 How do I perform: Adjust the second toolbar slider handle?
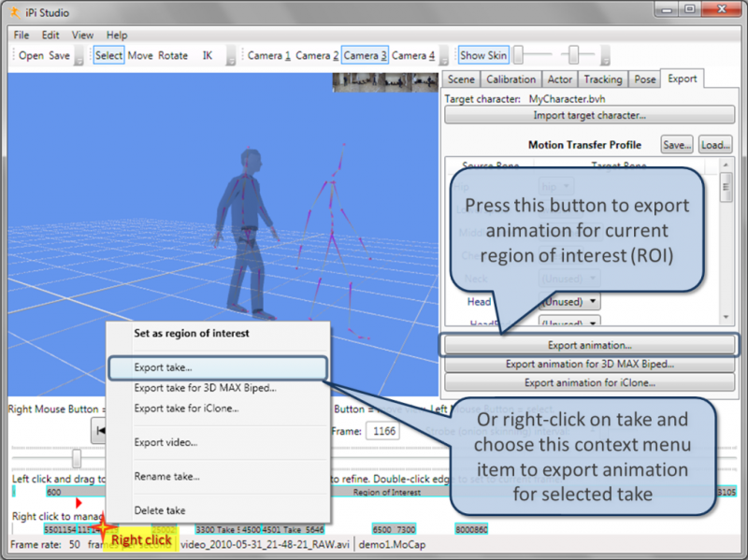(574, 55)
